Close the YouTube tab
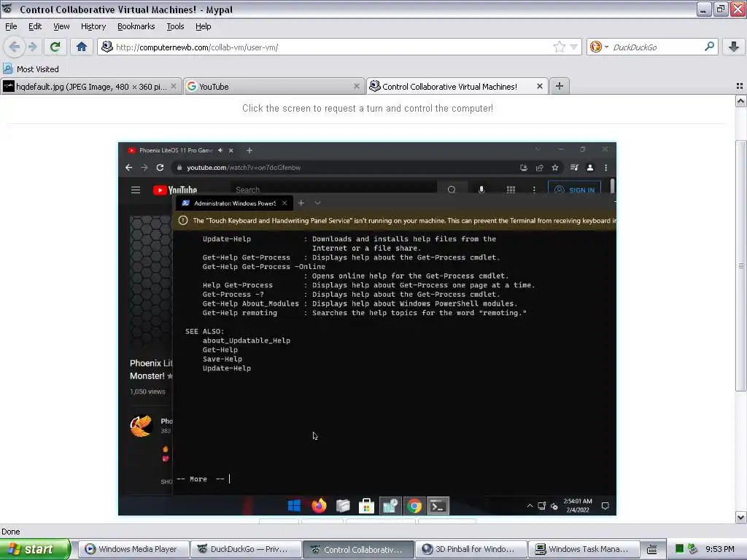Image resolution: width=747 pixels, height=560 pixels. [356, 86]
